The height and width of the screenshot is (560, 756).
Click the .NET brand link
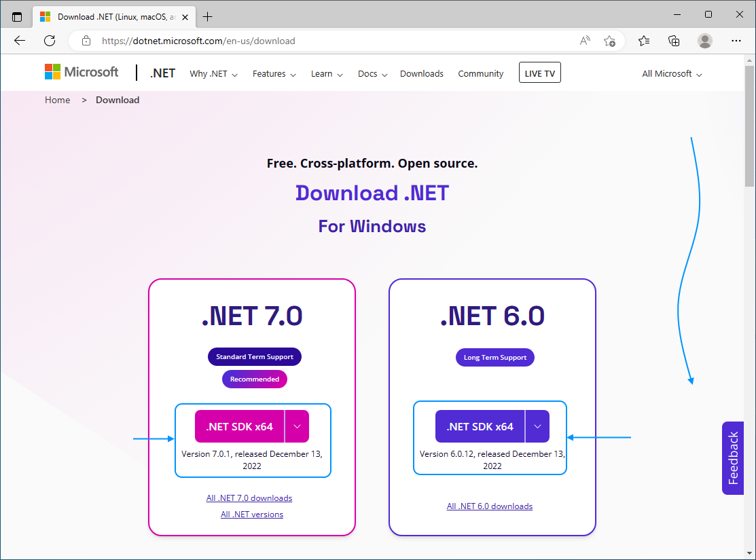coord(162,73)
